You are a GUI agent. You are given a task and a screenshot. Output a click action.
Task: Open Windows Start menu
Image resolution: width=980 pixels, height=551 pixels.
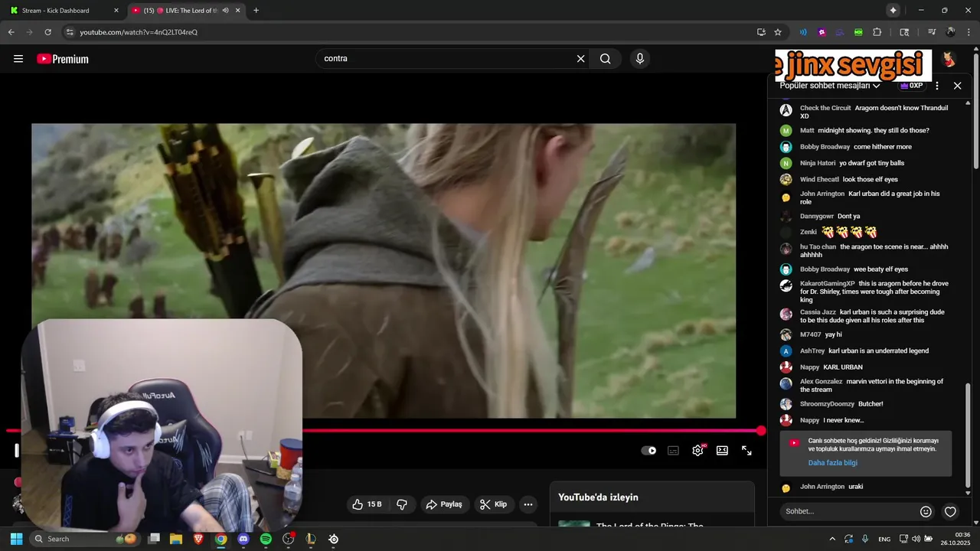tap(16, 539)
